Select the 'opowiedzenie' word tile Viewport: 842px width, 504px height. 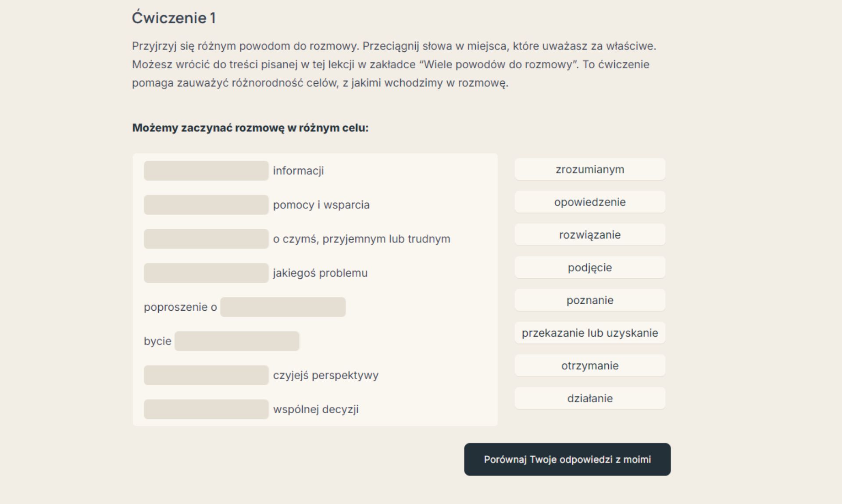(590, 202)
